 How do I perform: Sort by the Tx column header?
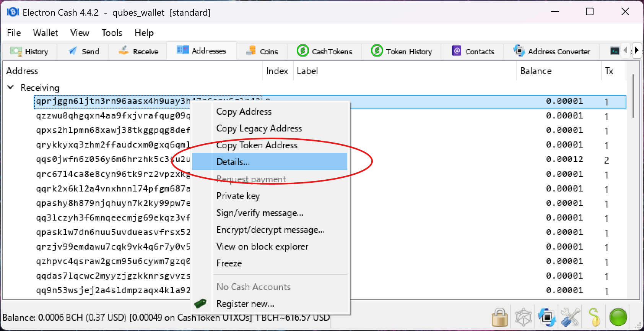click(613, 71)
